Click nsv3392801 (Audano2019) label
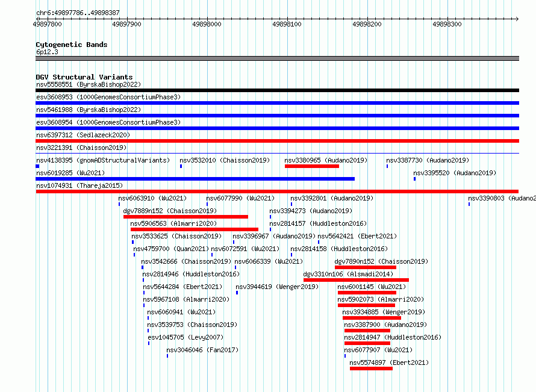 tap(332, 198)
